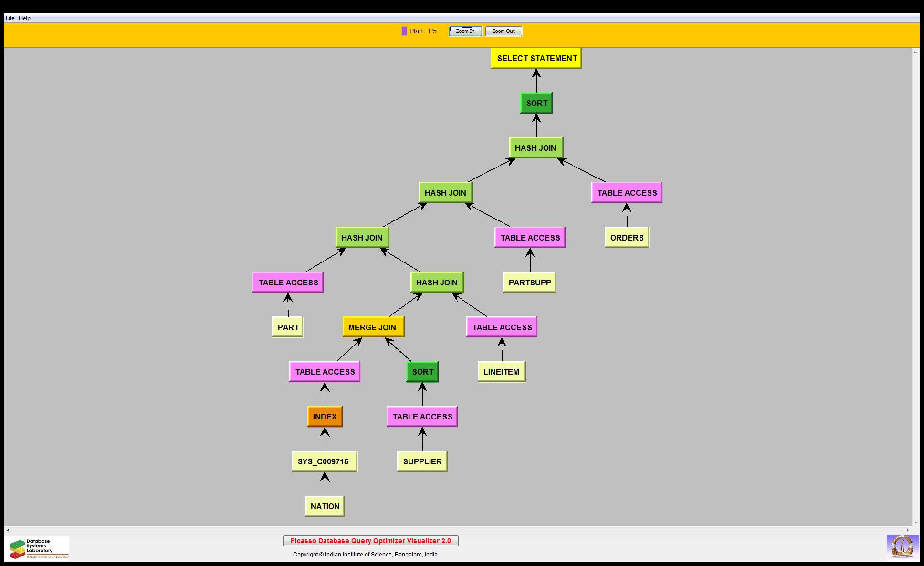Click the NATION table node
Viewport: 924px width, 566px height.
point(325,506)
